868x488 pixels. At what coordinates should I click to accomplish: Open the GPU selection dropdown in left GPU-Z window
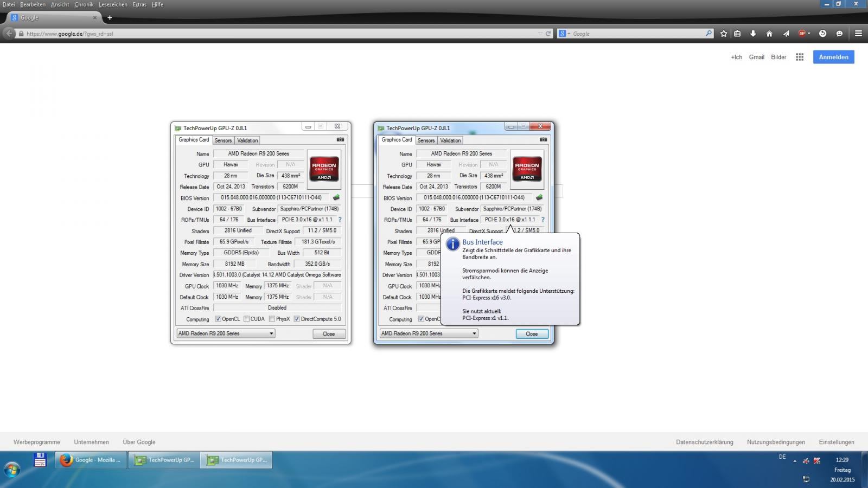[226, 333]
